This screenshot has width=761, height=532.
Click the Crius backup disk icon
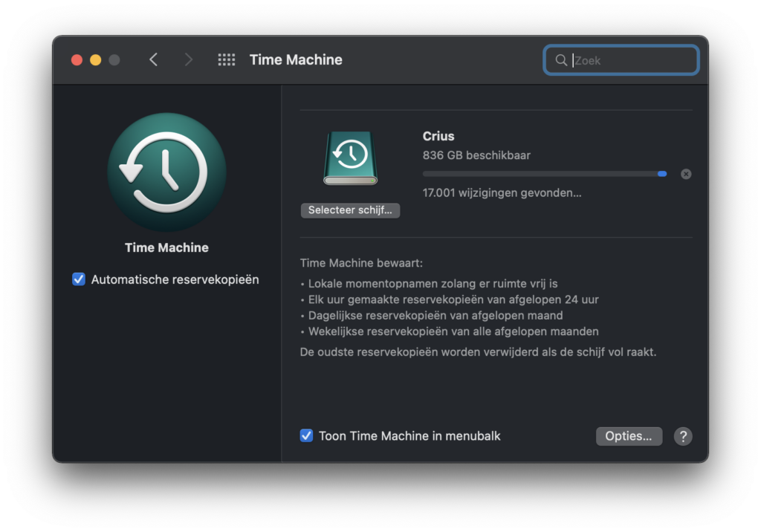click(x=351, y=158)
